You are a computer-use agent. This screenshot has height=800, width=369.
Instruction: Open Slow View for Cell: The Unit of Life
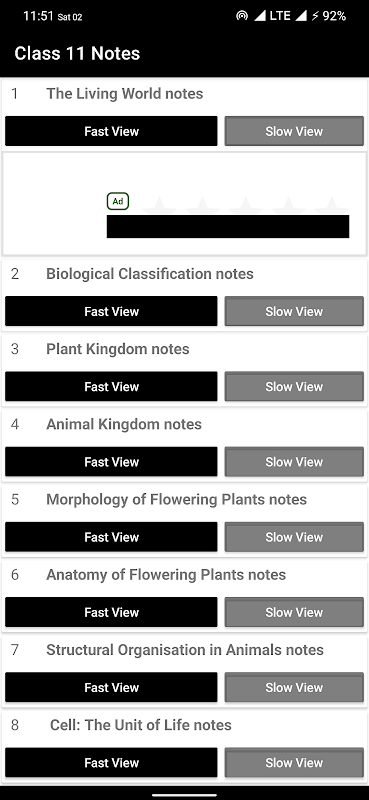click(294, 763)
